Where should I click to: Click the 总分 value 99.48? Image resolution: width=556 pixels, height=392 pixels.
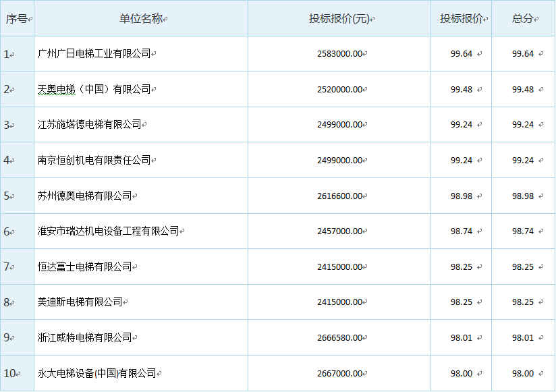pos(523,89)
